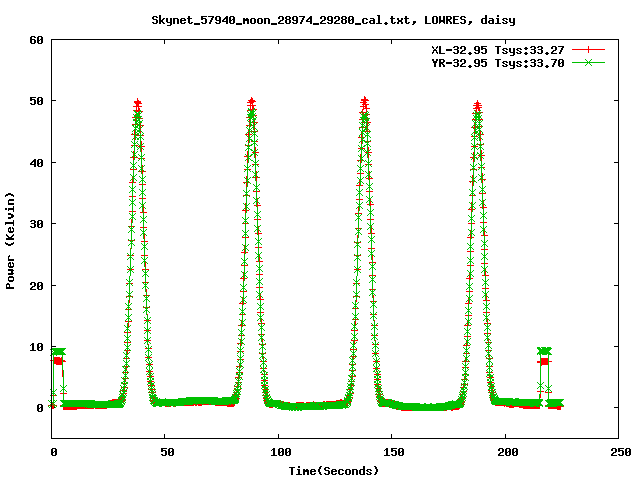640x480 pixels.
Task: Click the x-axis tick label 150
Action: 393,452
